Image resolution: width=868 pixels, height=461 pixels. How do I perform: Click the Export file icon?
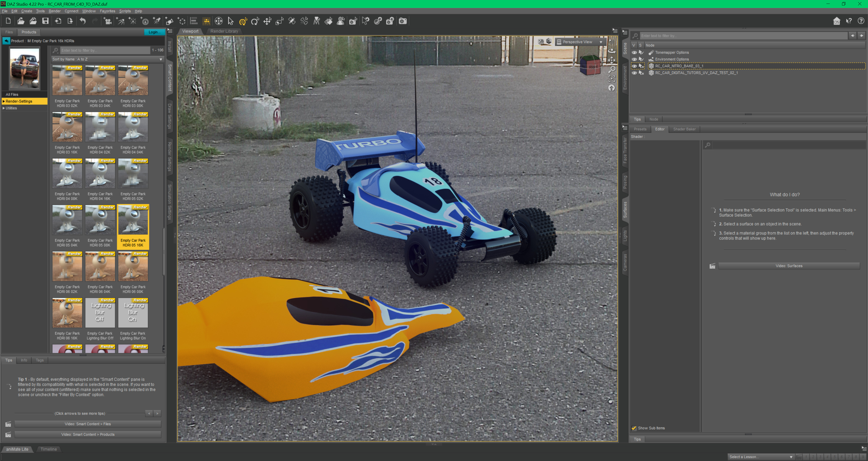(70, 21)
